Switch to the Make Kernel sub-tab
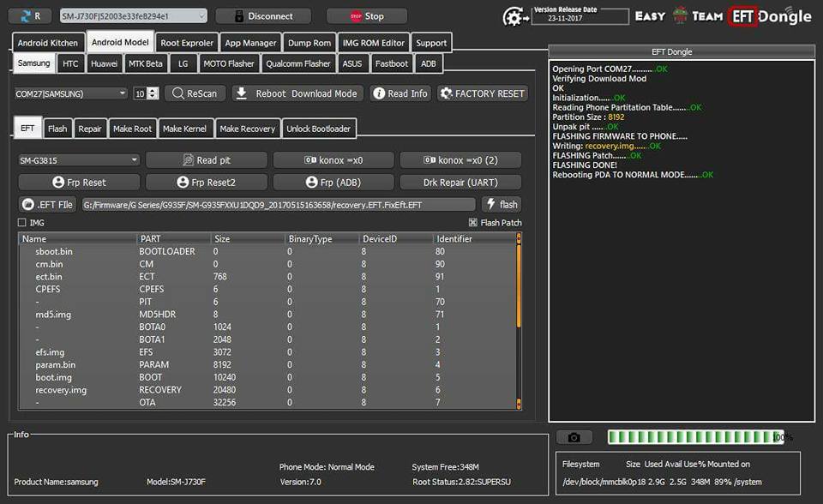The height and width of the screenshot is (504, 823). tap(184, 129)
